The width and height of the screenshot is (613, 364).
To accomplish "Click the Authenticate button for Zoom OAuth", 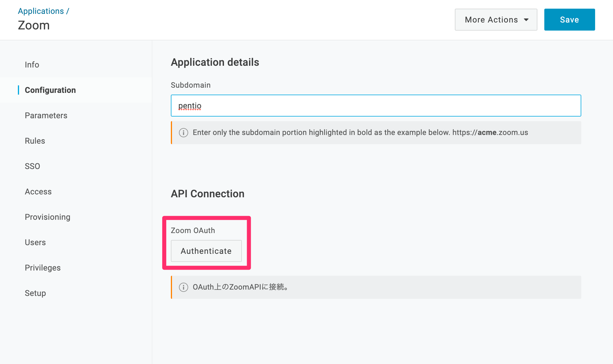I will click(206, 251).
